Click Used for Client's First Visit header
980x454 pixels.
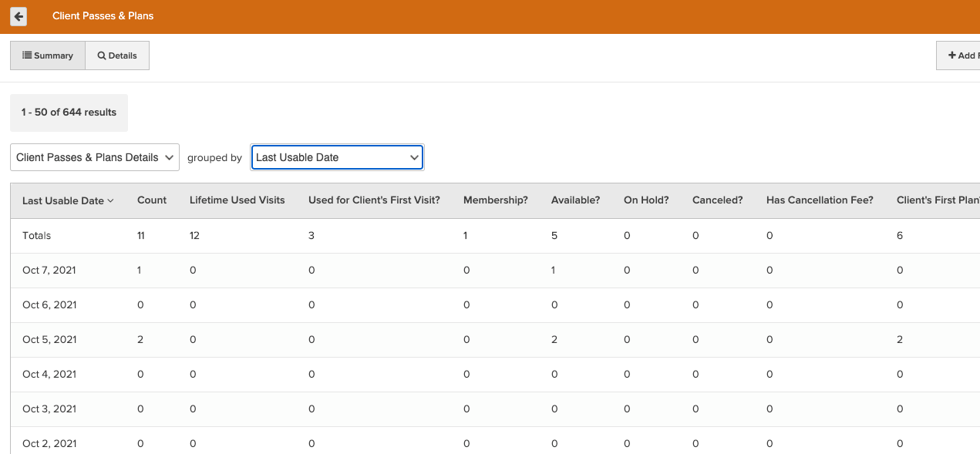pyautogui.click(x=374, y=200)
